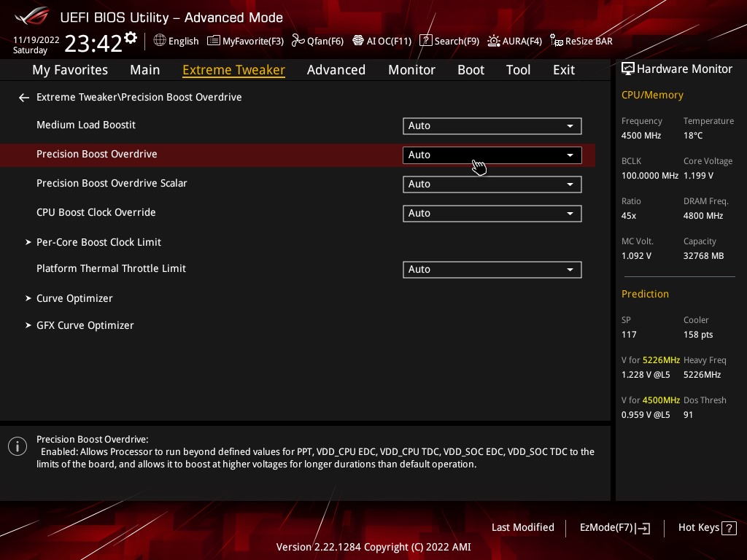Expand the GFX Curve Optimizer submenu
This screenshot has height=560, width=747.
click(x=85, y=325)
